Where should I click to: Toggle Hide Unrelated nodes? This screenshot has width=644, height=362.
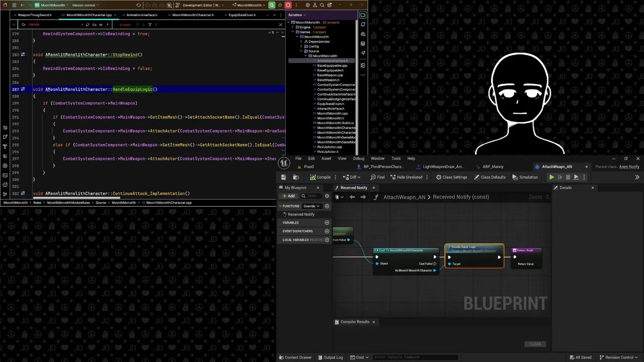tap(407, 177)
